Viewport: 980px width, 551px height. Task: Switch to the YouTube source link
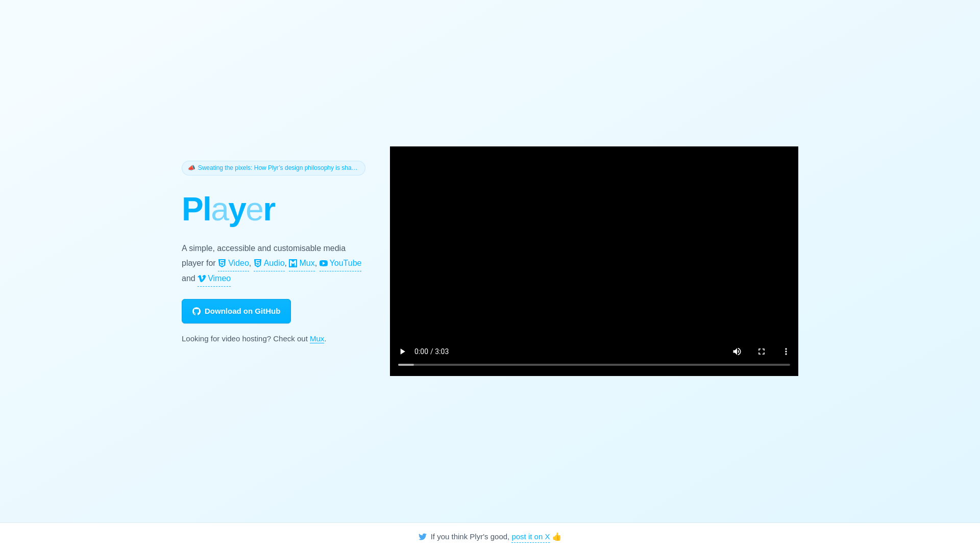pyautogui.click(x=340, y=263)
